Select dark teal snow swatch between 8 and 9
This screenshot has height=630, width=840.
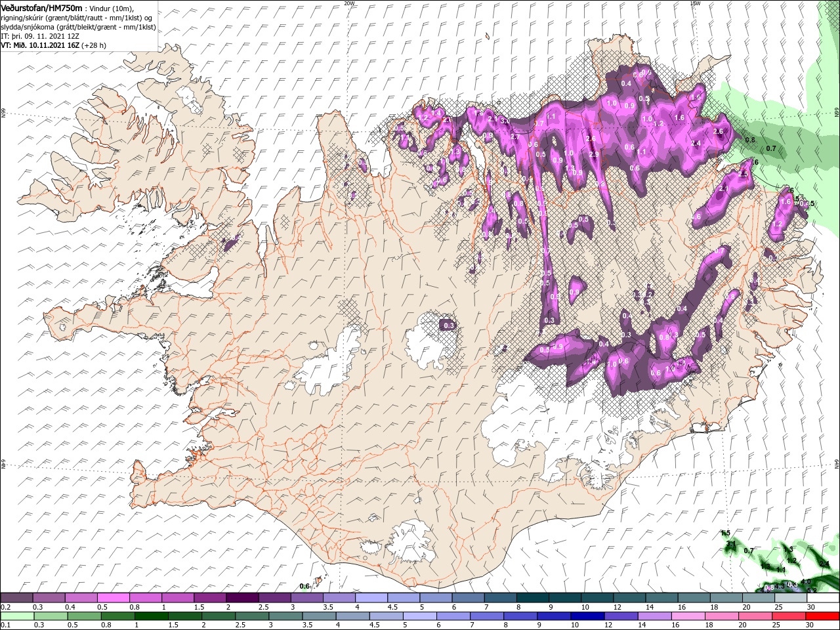coord(532,598)
